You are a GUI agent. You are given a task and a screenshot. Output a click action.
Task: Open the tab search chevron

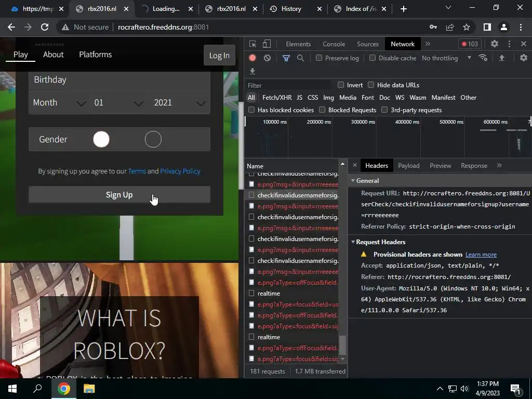(x=448, y=7)
